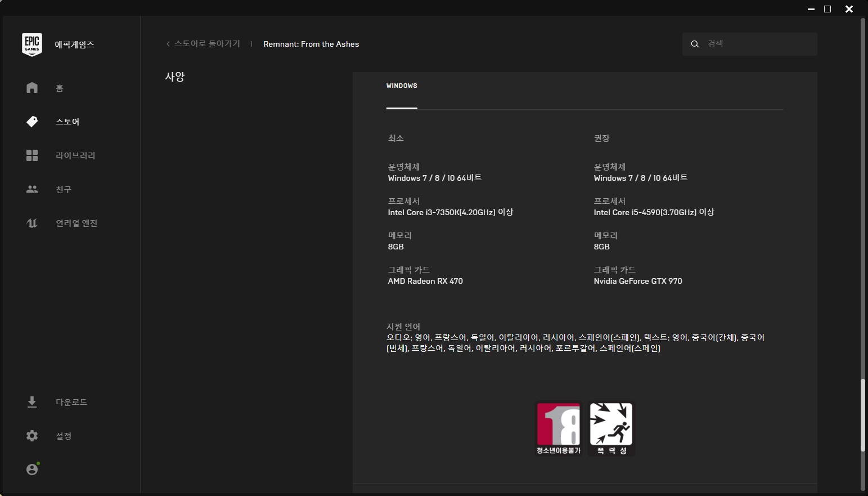Click back chevron to store
Screen dimensions: 868x496
pyautogui.click(x=168, y=44)
